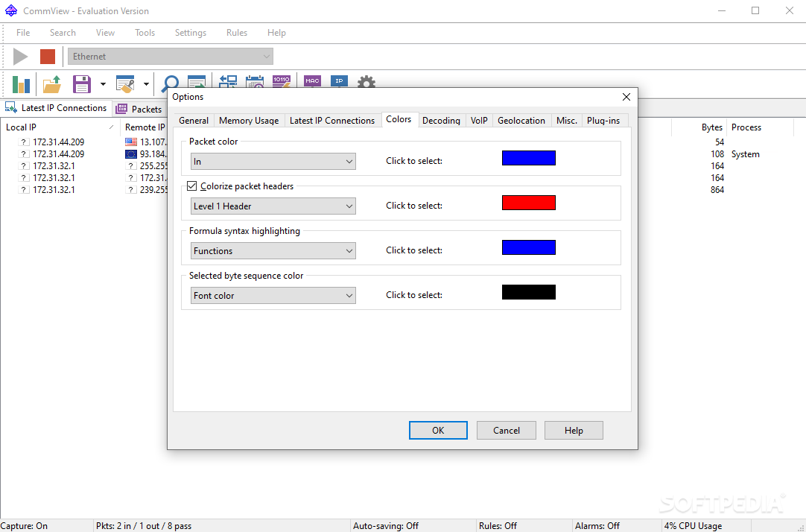
Task: Open the Tools menu
Action: [145, 32]
